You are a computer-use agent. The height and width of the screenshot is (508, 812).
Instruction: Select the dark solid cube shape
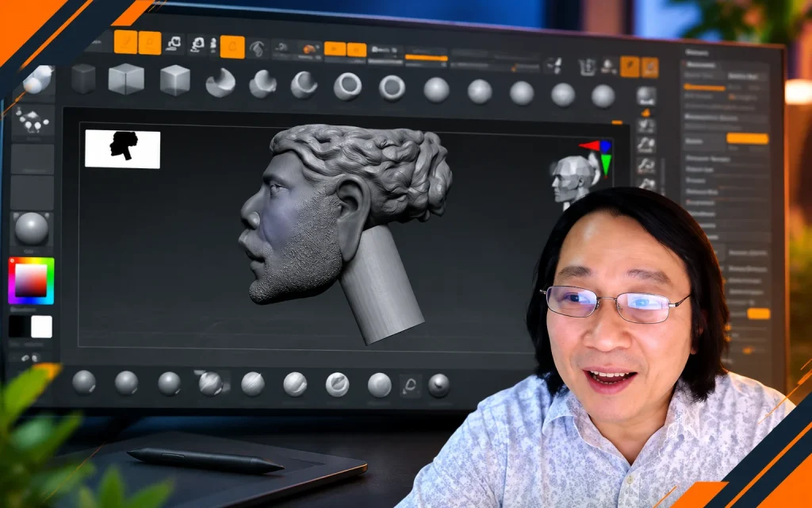pos(83,79)
